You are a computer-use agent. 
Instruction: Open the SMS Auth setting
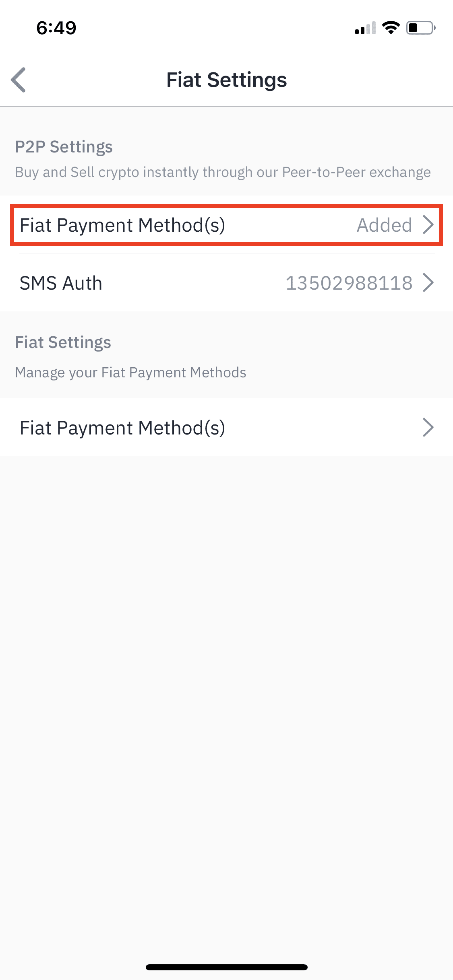226,282
